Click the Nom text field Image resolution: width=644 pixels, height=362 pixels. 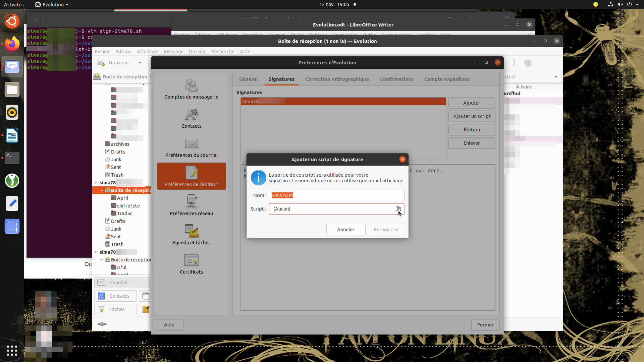tap(336, 195)
